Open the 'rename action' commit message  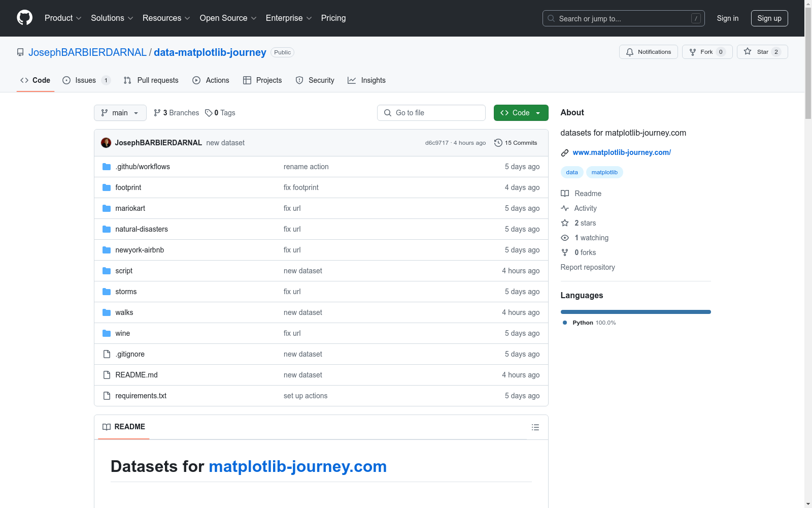[x=306, y=167]
